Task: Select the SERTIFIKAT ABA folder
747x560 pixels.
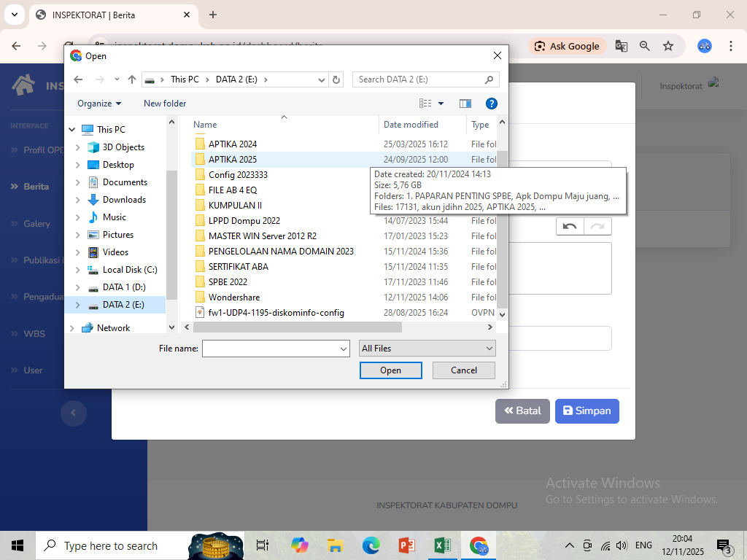Action: (x=238, y=267)
